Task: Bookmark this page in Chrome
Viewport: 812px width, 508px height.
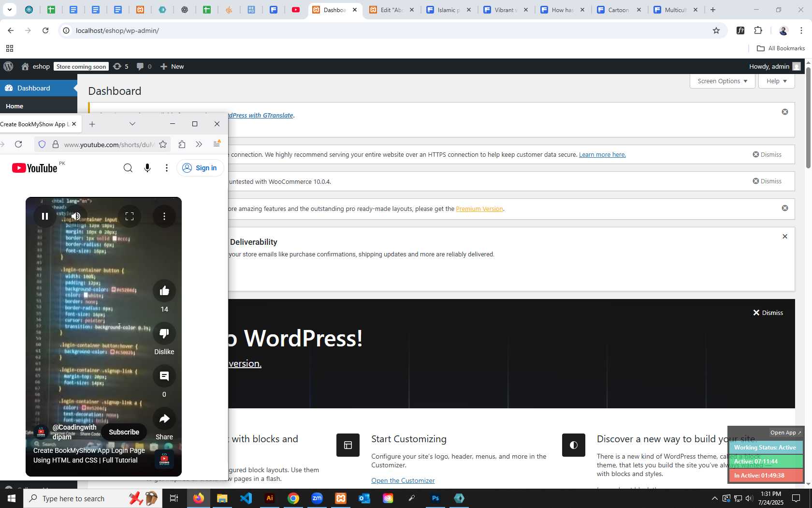Action: (x=716, y=30)
